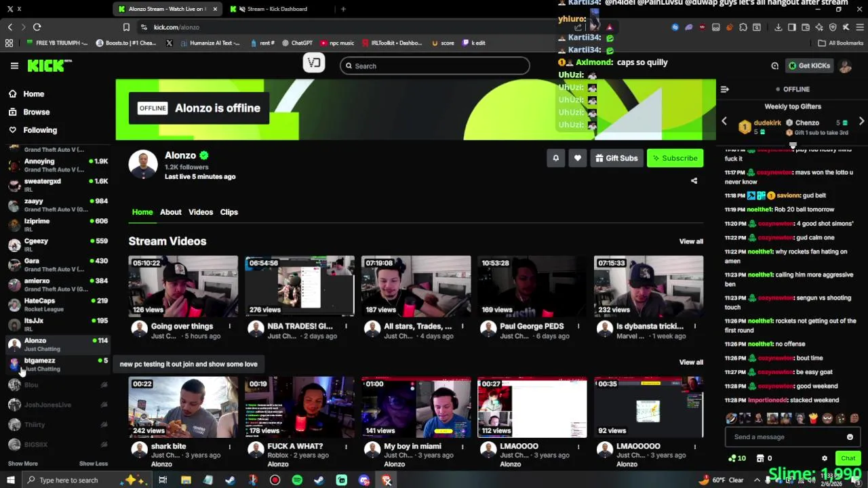Open the Following list in sidebar
This screenshot has width=868, height=488.
[33, 130]
